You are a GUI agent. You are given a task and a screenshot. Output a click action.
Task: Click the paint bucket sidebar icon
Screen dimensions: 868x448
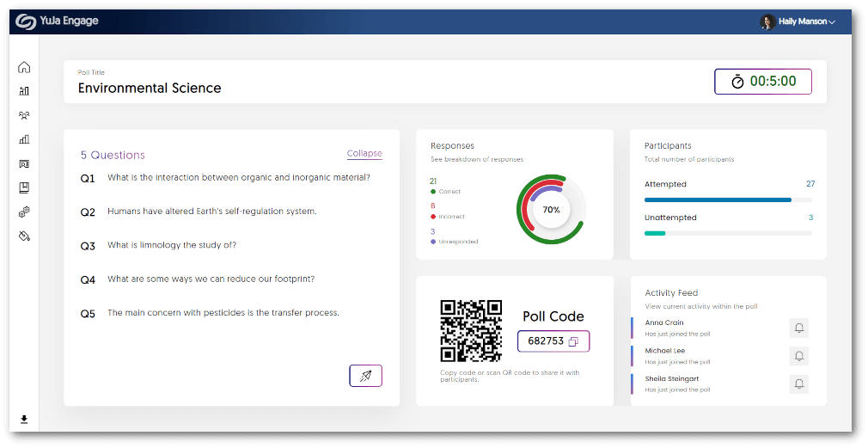click(24, 236)
